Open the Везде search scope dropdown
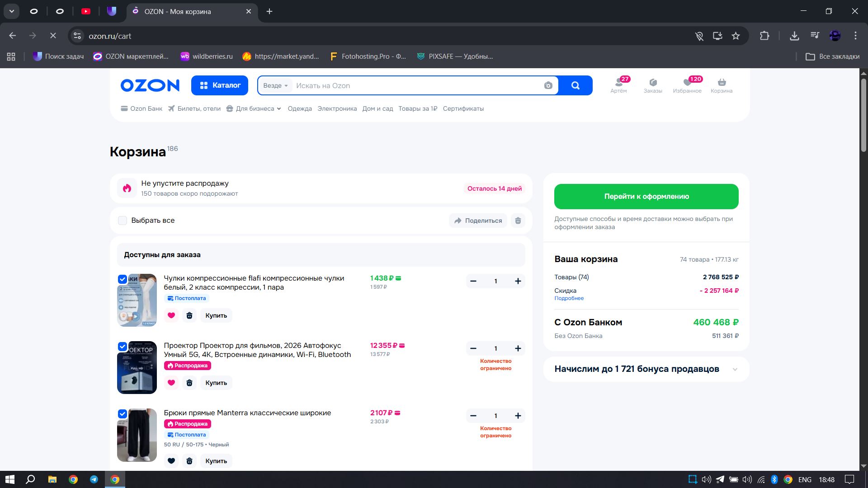868x488 pixels. [275, 85]
